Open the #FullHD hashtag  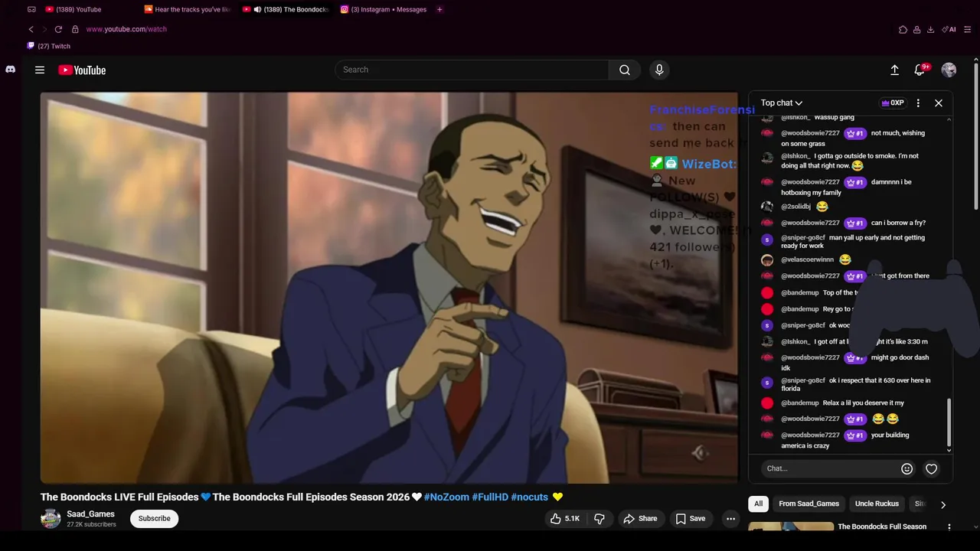pos(490,497)
